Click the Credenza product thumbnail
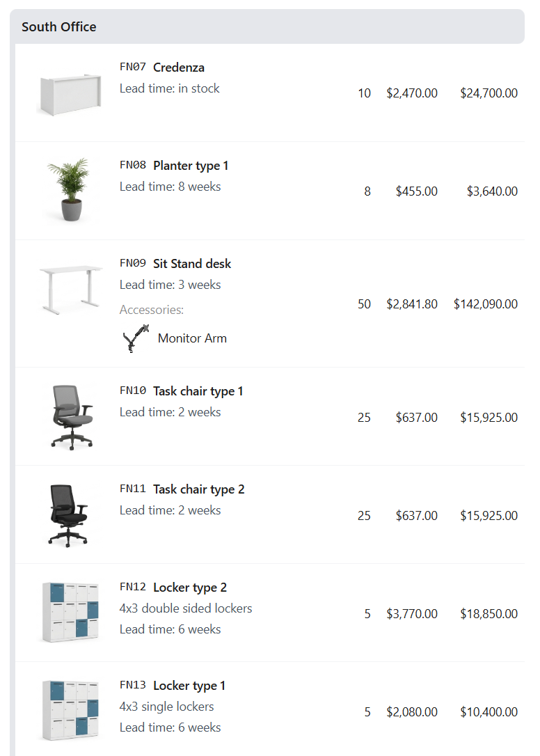 [x=69, y=93]
